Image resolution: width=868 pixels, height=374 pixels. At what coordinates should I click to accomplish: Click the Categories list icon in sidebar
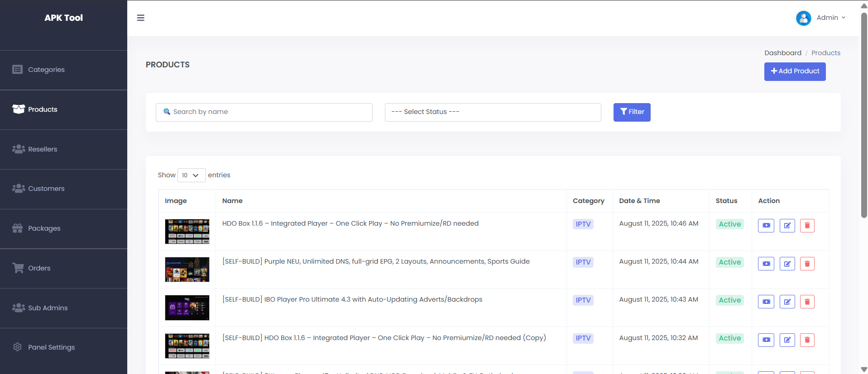click(18, 69)
